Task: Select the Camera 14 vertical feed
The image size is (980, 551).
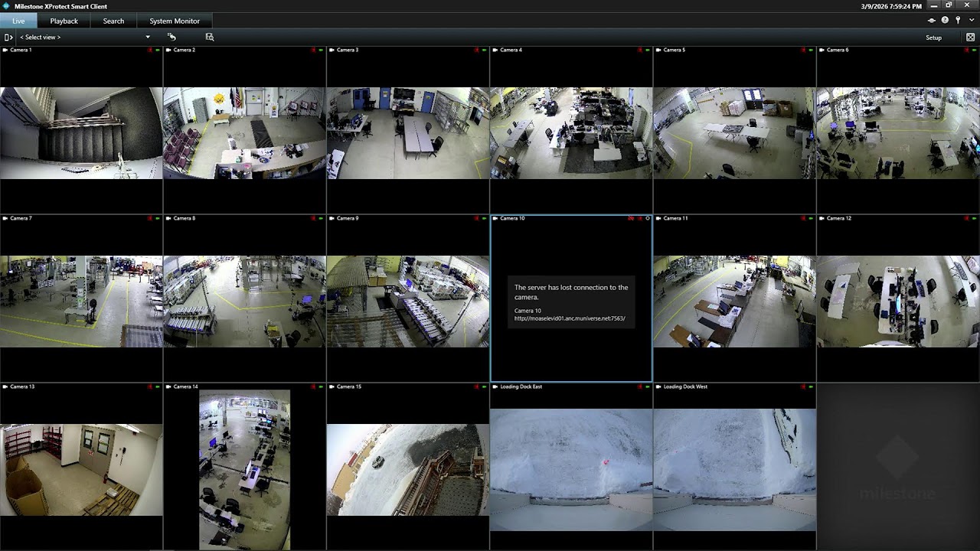Action: (244, 470)
